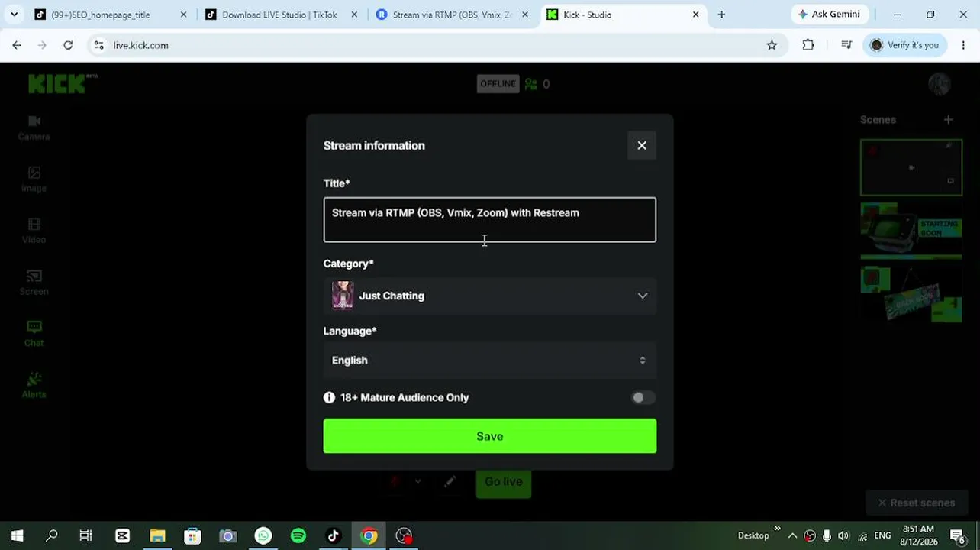
Task: Open the Chat widget in sidebar
Action: (34, 334)
